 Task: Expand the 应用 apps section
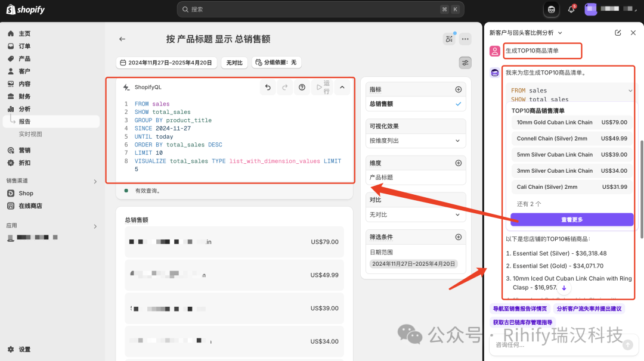pos(95,226)
